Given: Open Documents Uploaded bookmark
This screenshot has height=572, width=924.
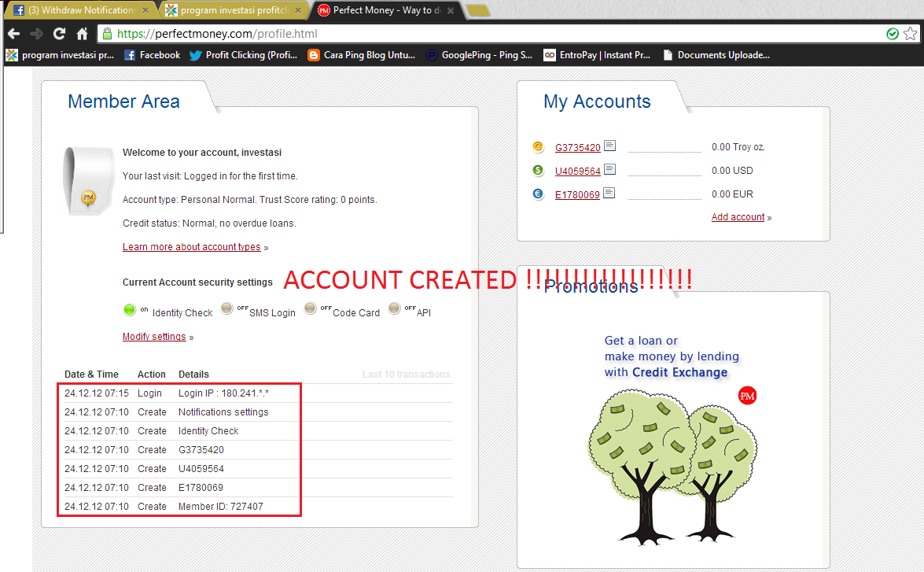Looking at the screenshot, I should click(x=716, y=55).
